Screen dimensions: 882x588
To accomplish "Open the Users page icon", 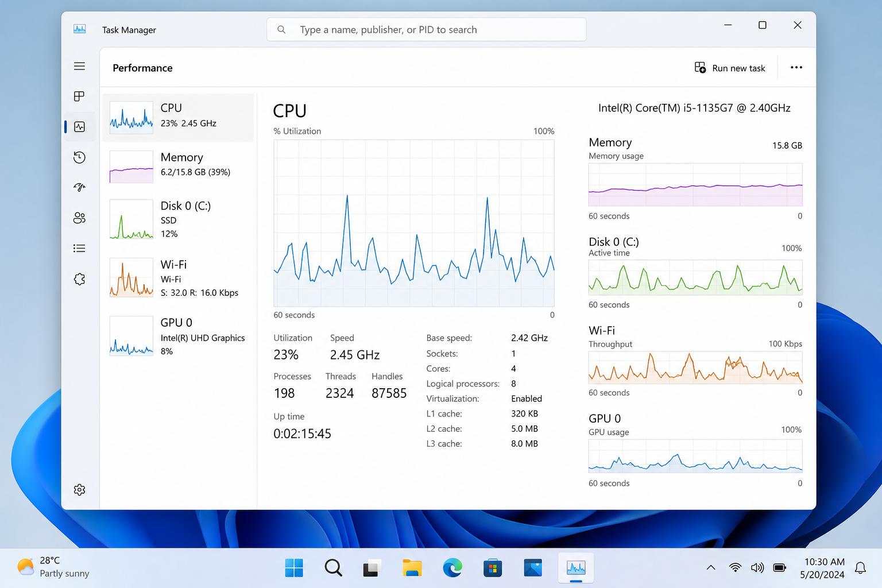I will click(x=79, y=218).
